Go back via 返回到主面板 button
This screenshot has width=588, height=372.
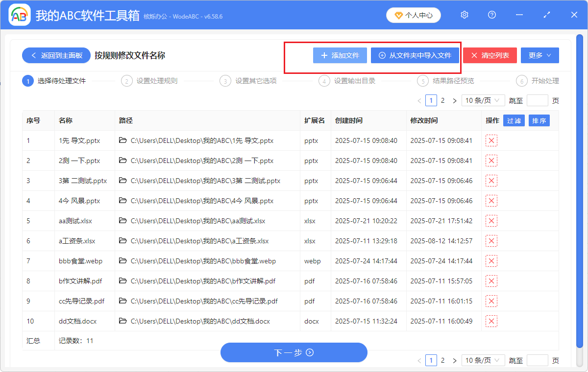tap(56, 55)
